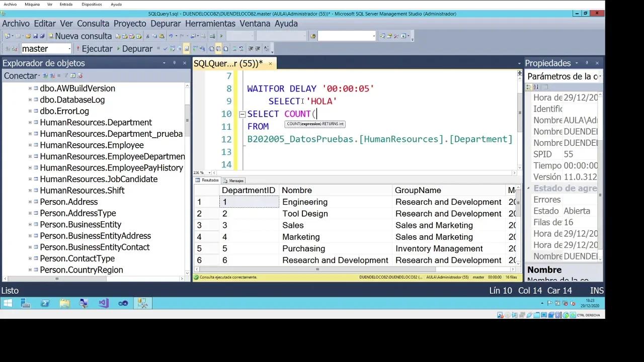
Task: Open the master database dropdown
Action: [x=70, y=48]
